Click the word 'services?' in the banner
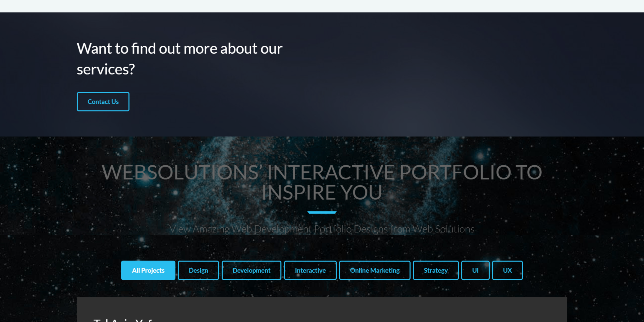644x322 pixels. coord(106,69)
